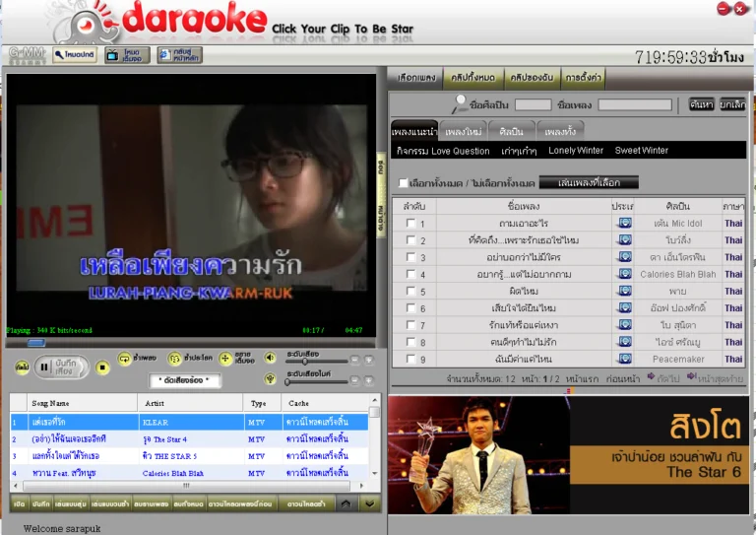Open the คลิปของฉัน tab
Image resolution: width=756 pixels, height=535 pixels.
532,78
